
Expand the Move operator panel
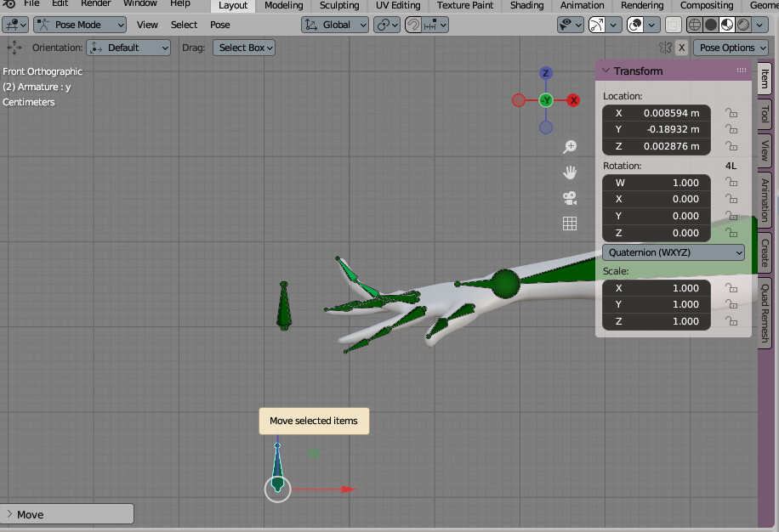(67, 515)
